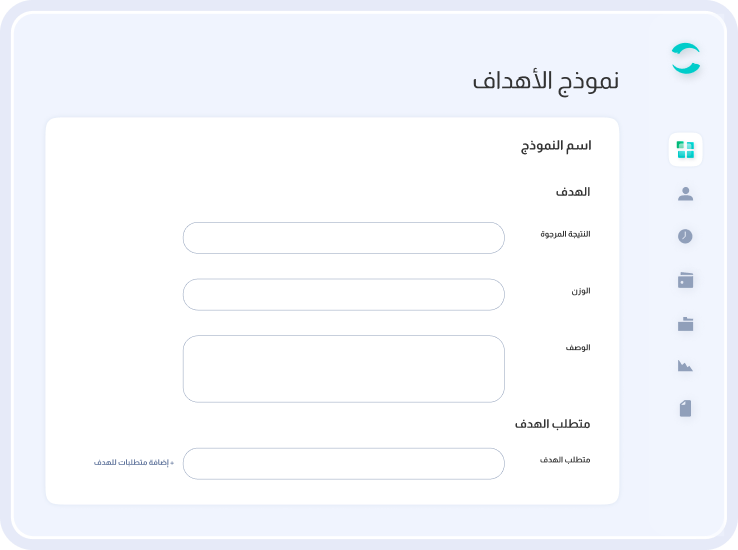Click the الوصف field label
Screen dimensions: 738x550
[x=578, y=348]
